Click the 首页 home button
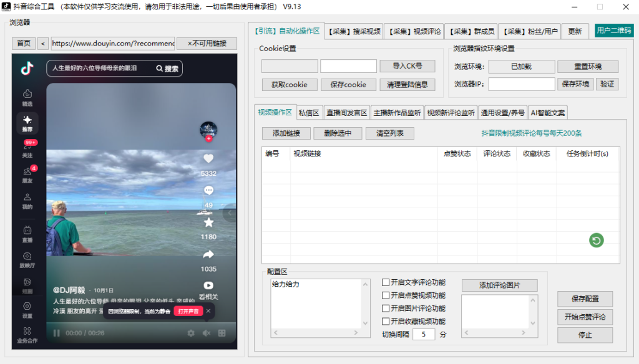 point(24,43)
